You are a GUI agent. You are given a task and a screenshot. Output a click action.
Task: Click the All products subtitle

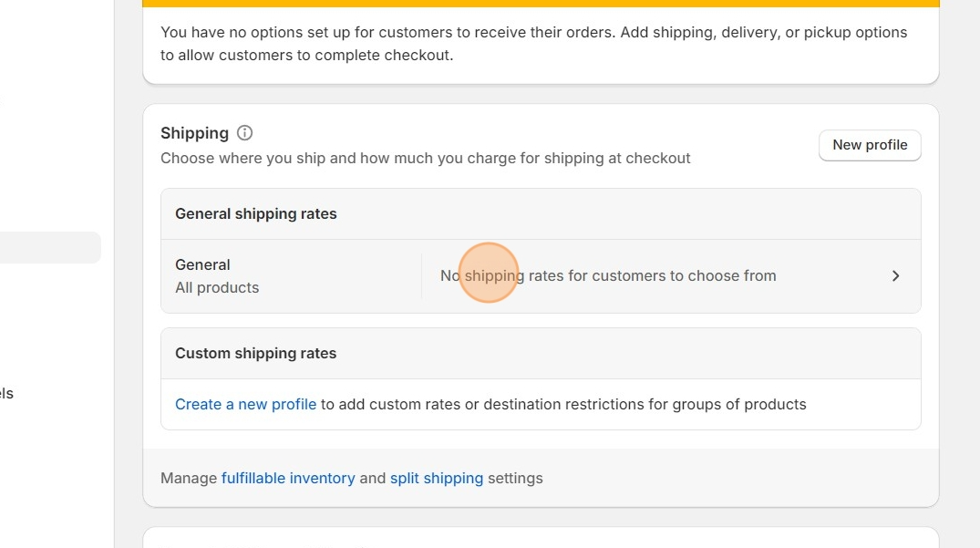pos(217,288)
